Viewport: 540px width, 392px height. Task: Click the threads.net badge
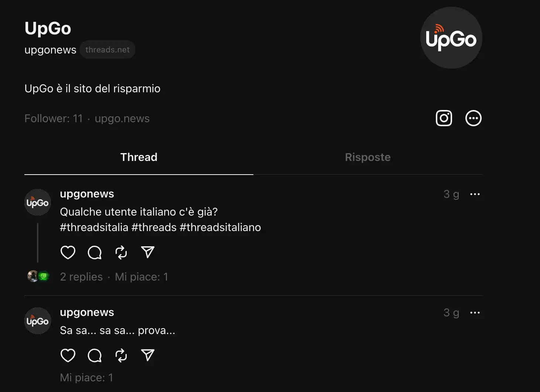(x=107, y=50)
